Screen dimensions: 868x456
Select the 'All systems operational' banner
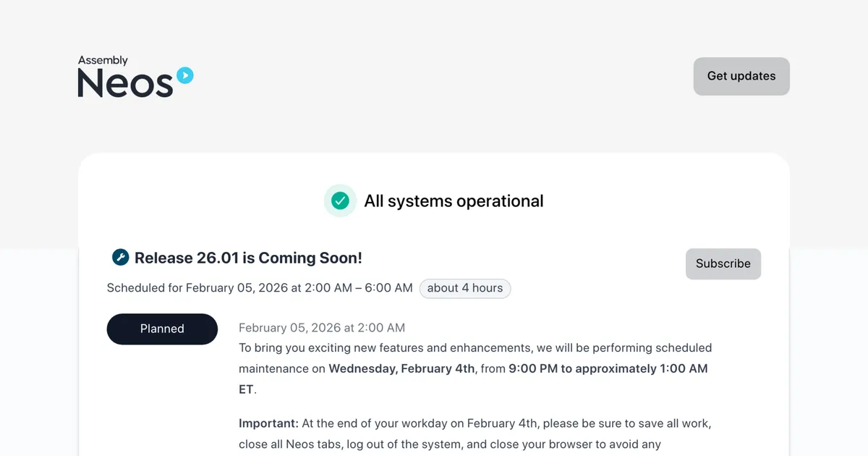454,200
